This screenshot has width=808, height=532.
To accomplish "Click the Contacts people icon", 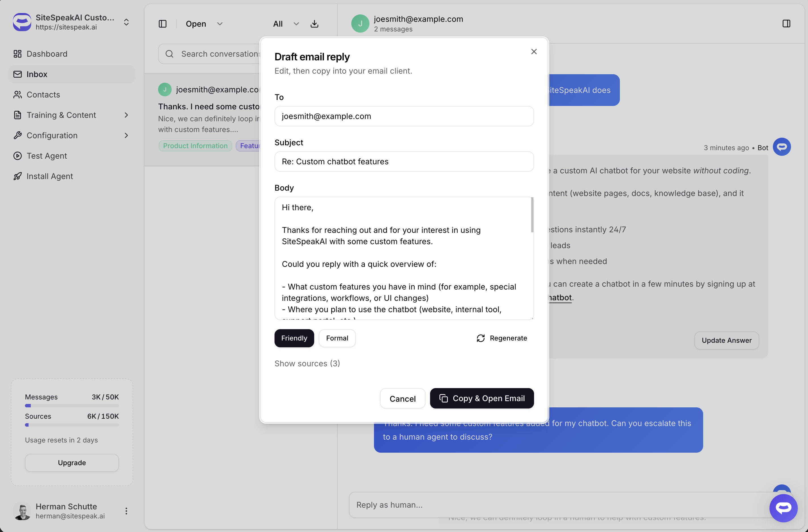I will click(x=17, y=94).
